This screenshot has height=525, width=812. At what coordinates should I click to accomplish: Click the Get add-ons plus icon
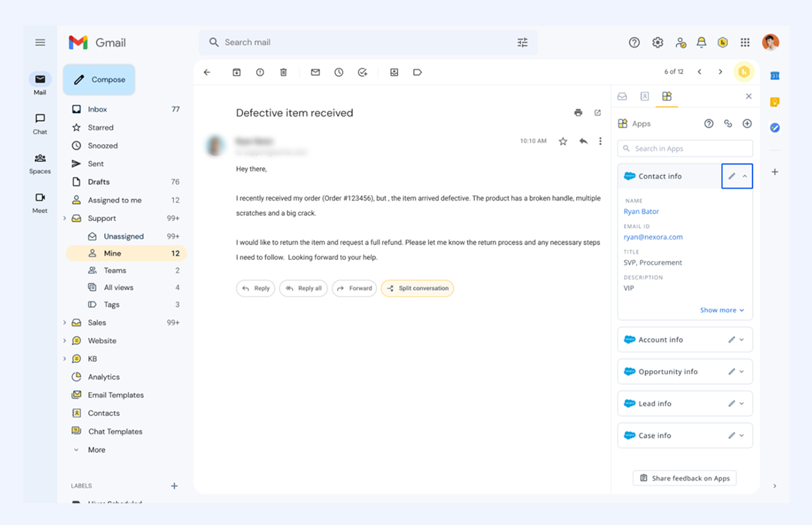(775, 172)
